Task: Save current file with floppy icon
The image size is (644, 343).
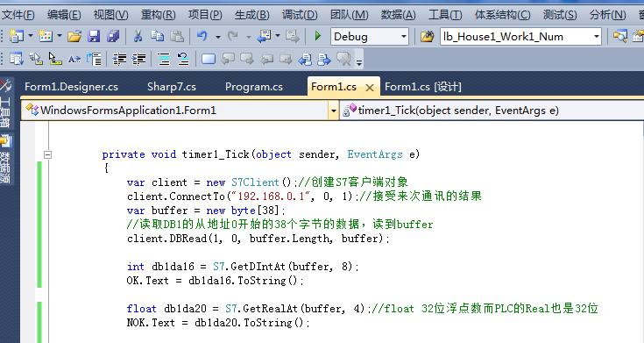Action: 94,37
